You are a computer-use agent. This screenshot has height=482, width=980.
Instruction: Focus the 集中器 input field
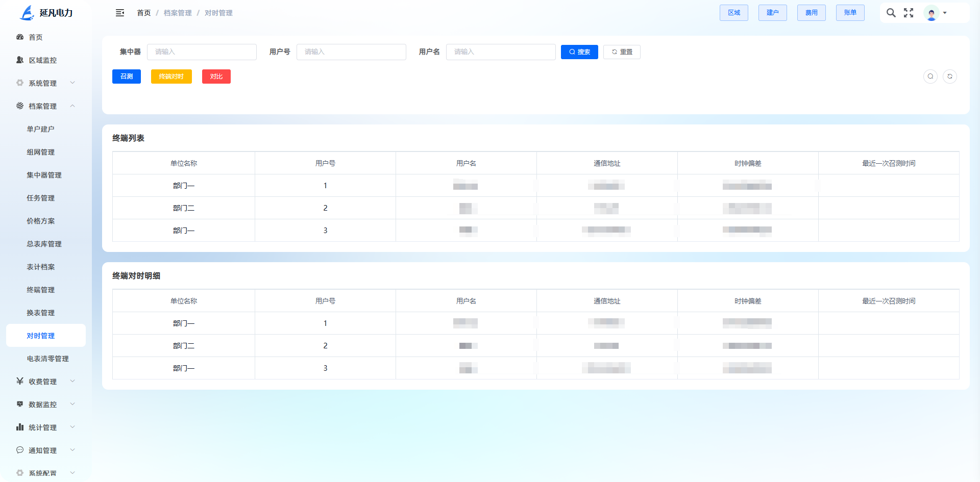[x=202, y=52]
